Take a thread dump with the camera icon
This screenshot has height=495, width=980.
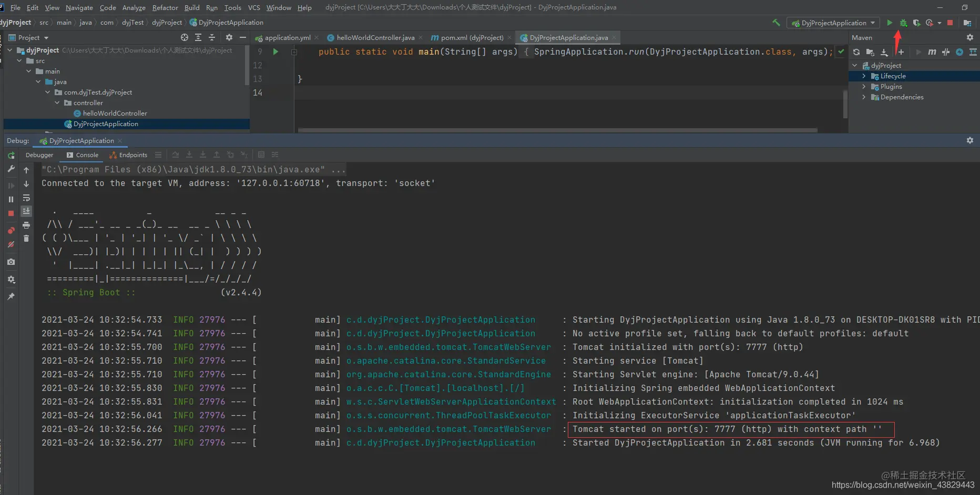coord(11,262)
